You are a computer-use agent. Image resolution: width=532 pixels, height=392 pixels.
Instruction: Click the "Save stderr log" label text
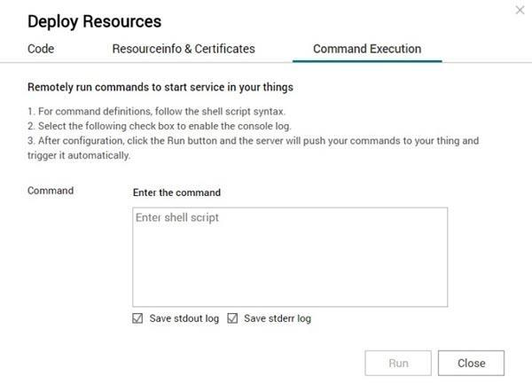point(278,318)
